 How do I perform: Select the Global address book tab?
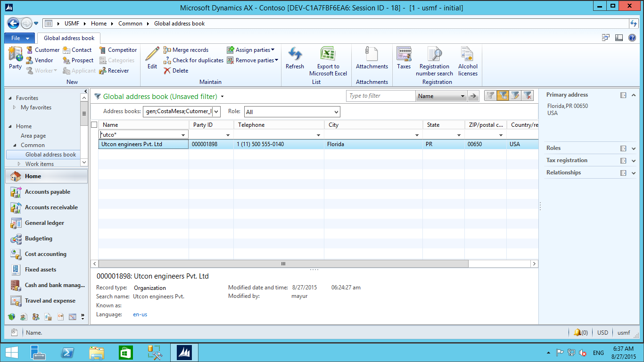(69, 38)
